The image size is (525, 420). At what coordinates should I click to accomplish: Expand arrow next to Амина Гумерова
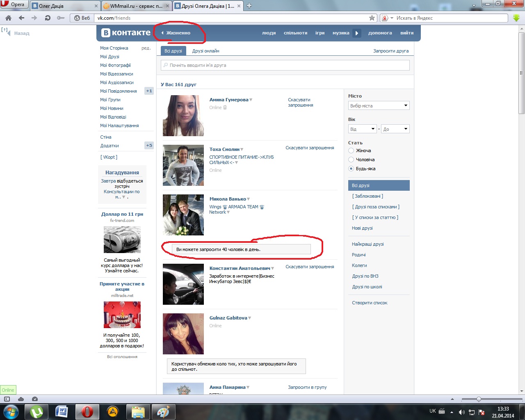(x=251, y=100)
